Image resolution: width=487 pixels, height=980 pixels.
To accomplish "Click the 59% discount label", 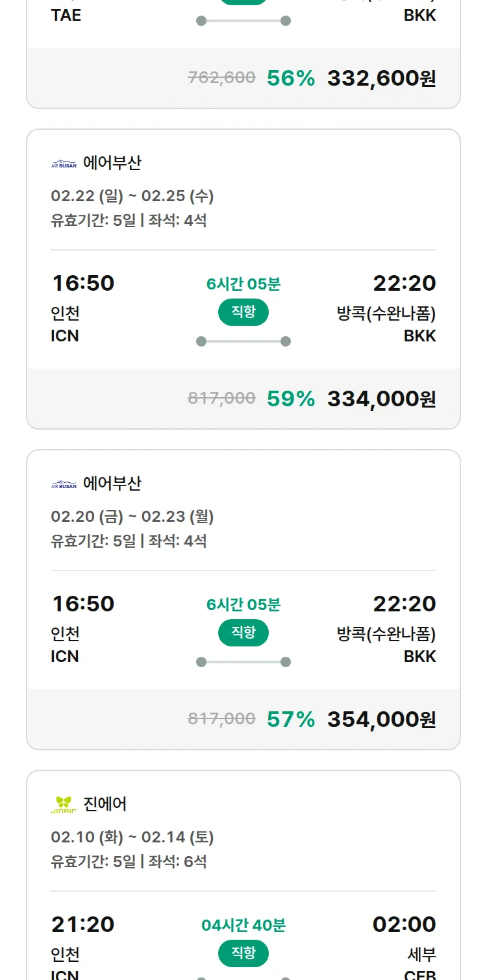I will 291,398.
